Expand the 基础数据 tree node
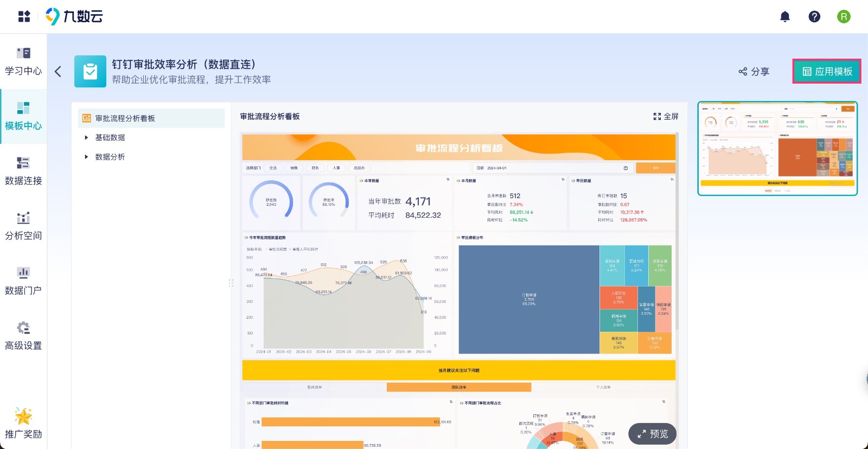868x449 pixels. [86, 137]
